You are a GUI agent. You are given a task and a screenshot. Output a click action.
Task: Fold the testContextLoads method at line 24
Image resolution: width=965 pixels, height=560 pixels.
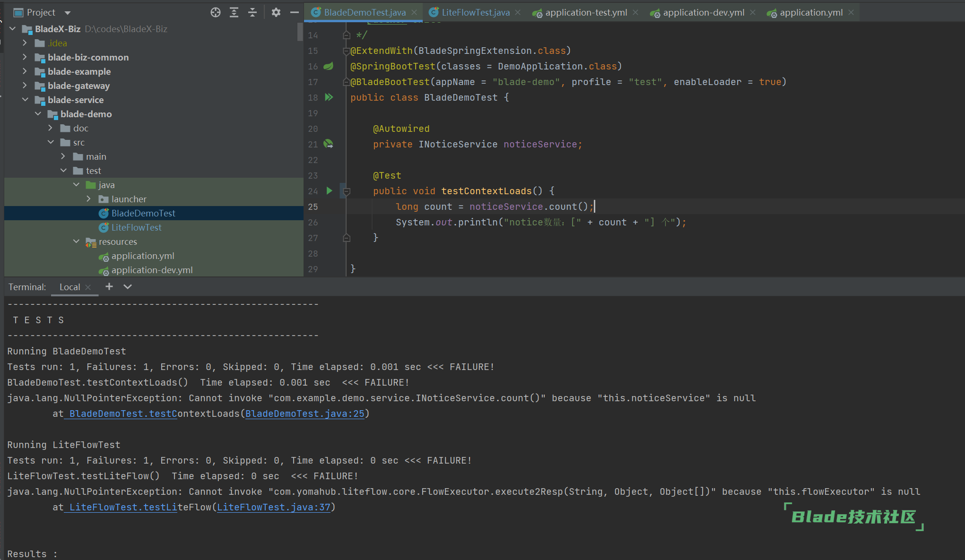[347, 191]
